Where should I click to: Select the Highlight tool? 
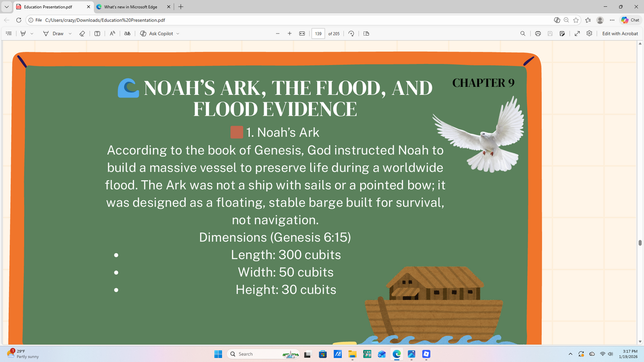(x=23, y=33)
